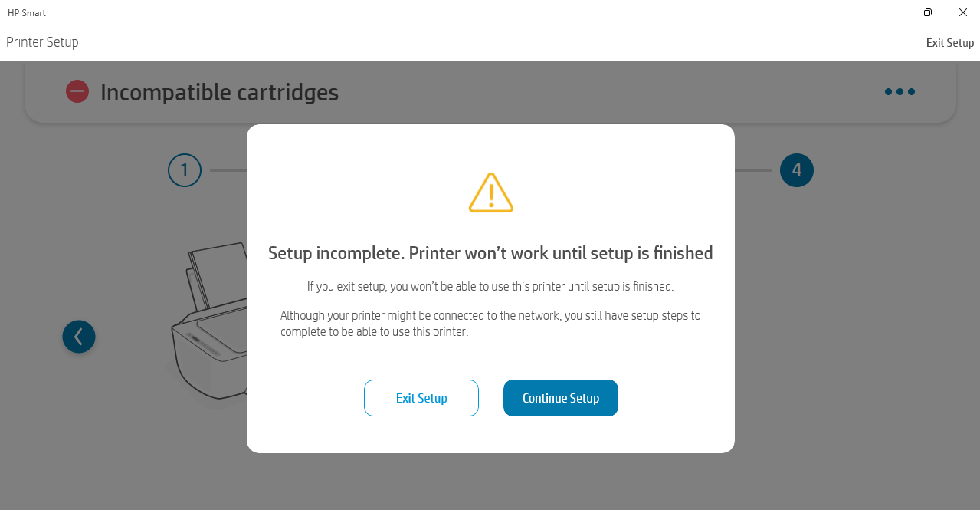Restore down the HP Smart window
This screenshot has height=510, width=980.
pos(928,12)
